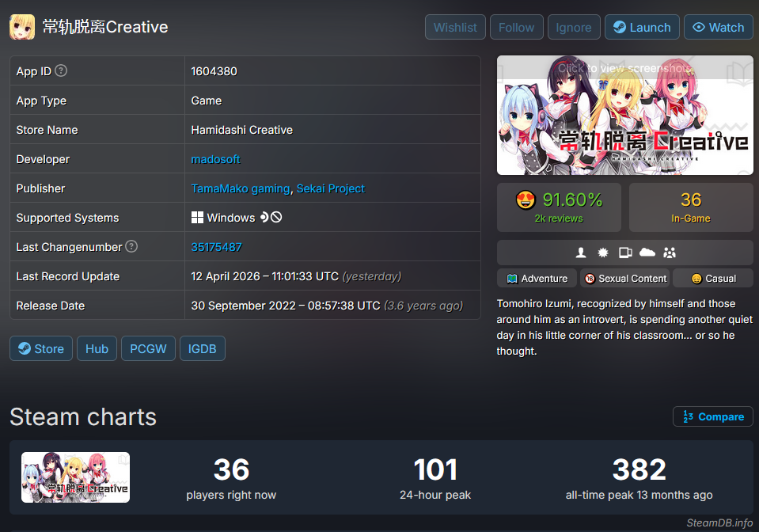Open the Casual tag

pos(713,279)
